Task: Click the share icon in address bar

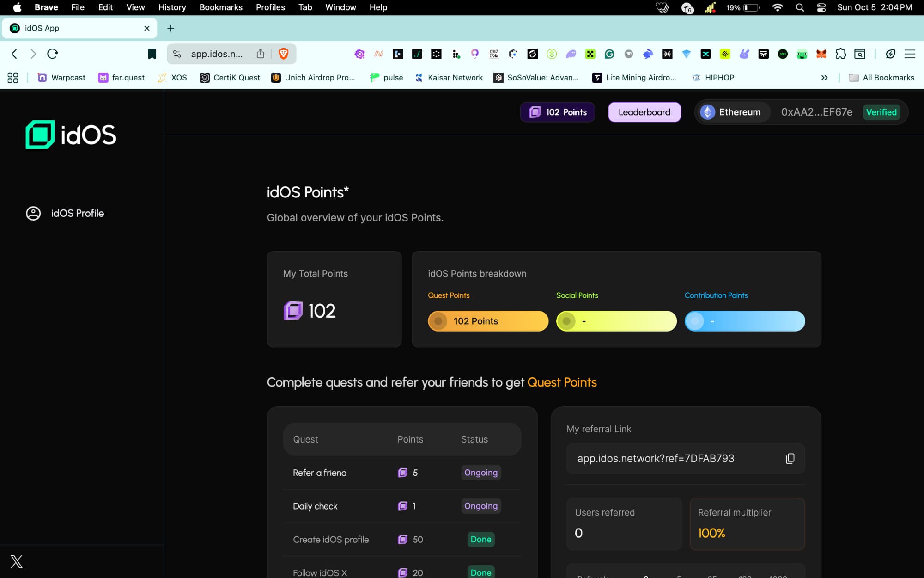Action: point(261,54)
